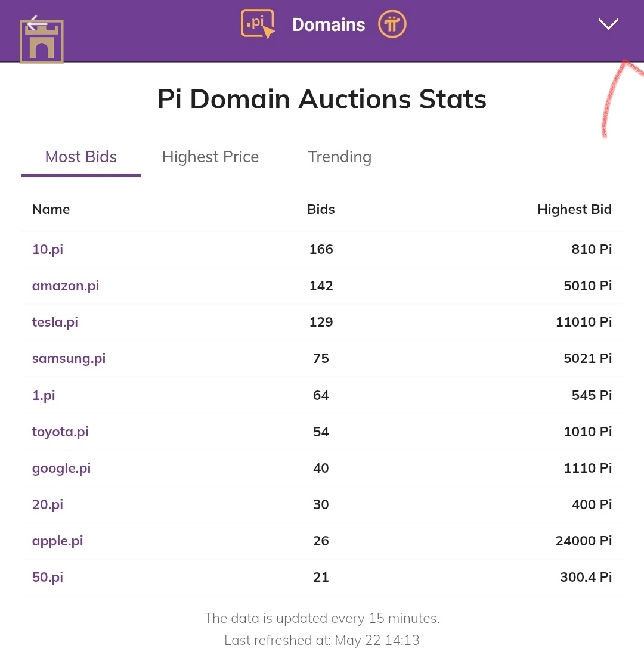This screenshot has width=644, height=648.
Task: Tap the Pi coin symbol icon
Action: tap(392, 24)
